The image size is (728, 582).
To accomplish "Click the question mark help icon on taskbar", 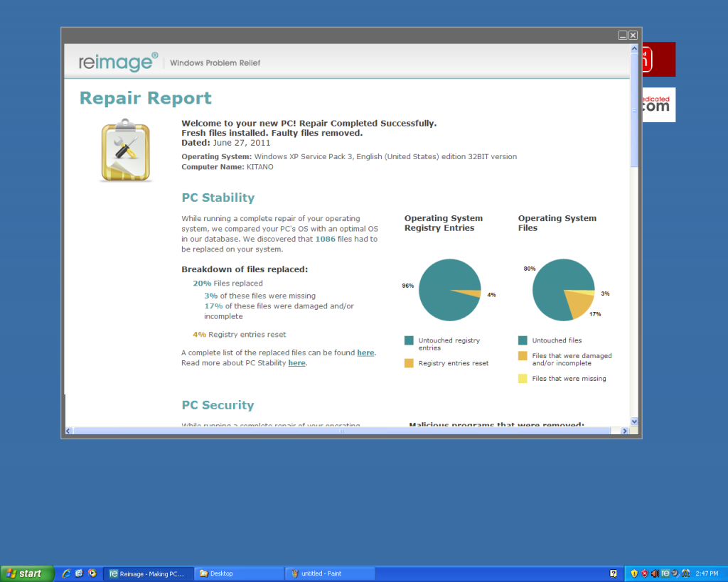I will pyautogui.click(x=614, y=573).
